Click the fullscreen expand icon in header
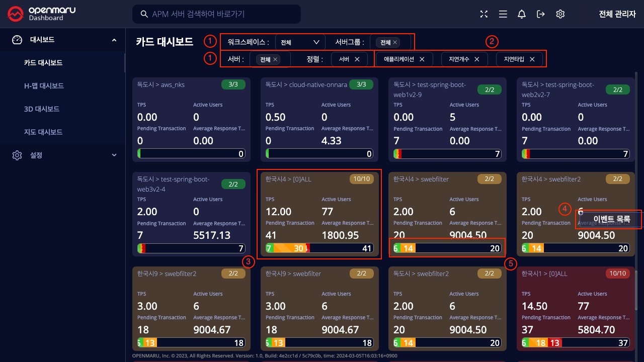Screen dimensions: 644x362 pos(484,14)
